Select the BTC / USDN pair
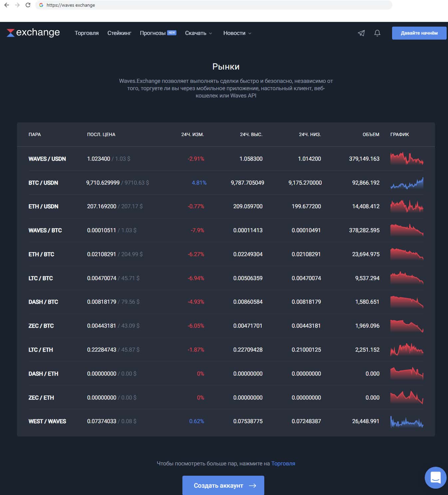This screenshot has width=448, height=495. 43,183
